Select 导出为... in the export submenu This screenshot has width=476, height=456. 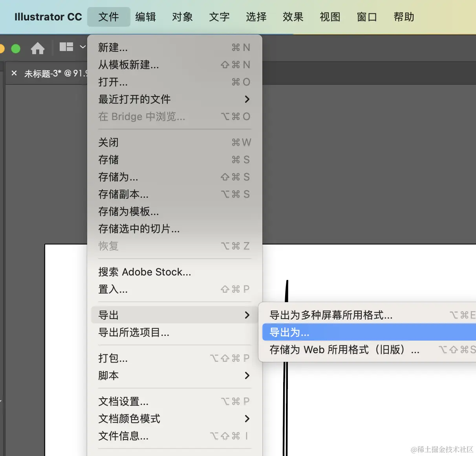pos(369,332)
